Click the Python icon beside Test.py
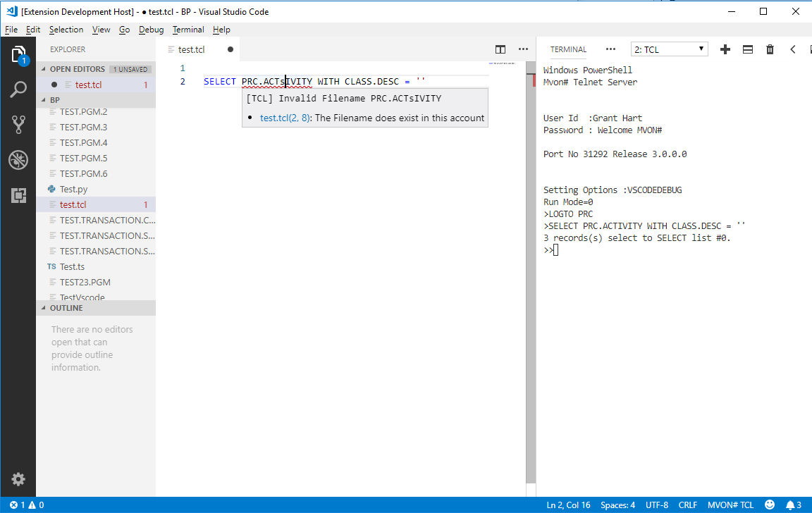This screenshot has height=513, width=812. point(51,189)
